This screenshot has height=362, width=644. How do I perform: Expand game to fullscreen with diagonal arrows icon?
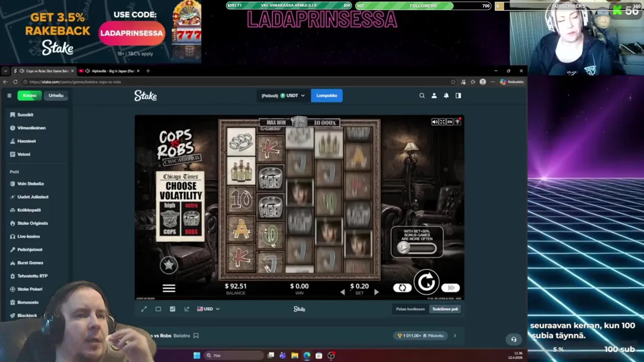click(144, 309)
